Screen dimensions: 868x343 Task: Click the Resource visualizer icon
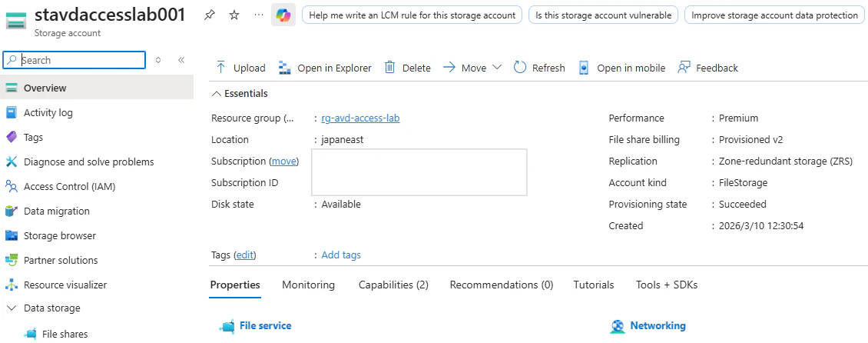pos(11,285)
